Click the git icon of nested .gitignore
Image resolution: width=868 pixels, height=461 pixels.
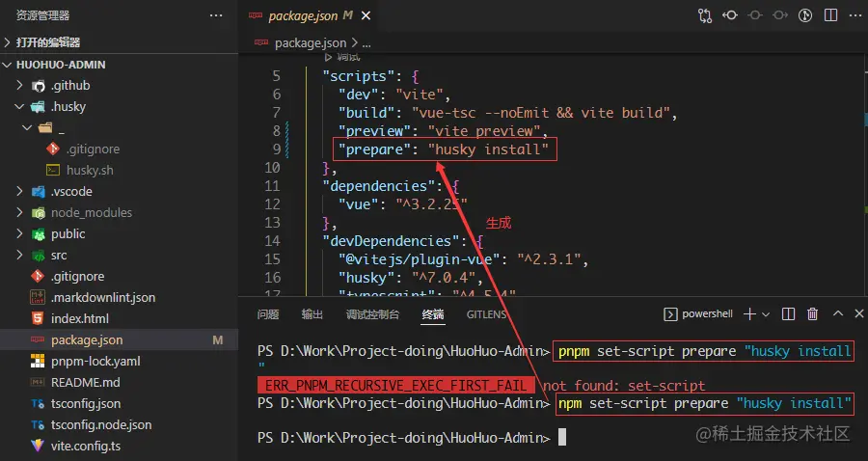coord(53,149)
